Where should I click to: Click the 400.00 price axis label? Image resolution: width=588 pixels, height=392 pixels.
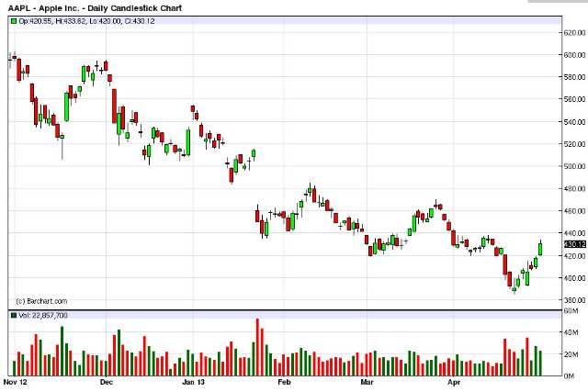pos(574,278)
